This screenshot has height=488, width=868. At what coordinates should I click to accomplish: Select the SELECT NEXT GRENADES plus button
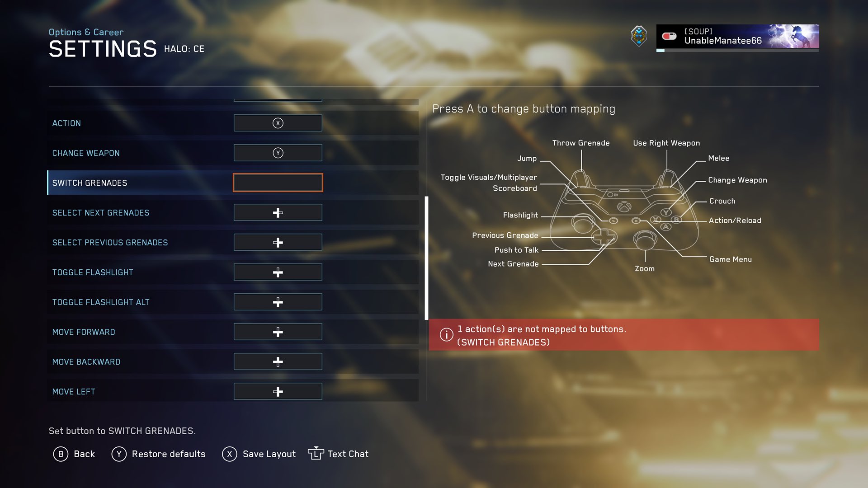[x=277, y=212]
